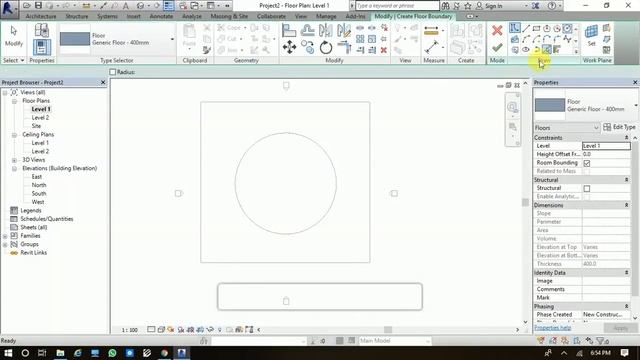
Task: Collapse the Constraints section in Properties
Action: [x=626, y=138]
